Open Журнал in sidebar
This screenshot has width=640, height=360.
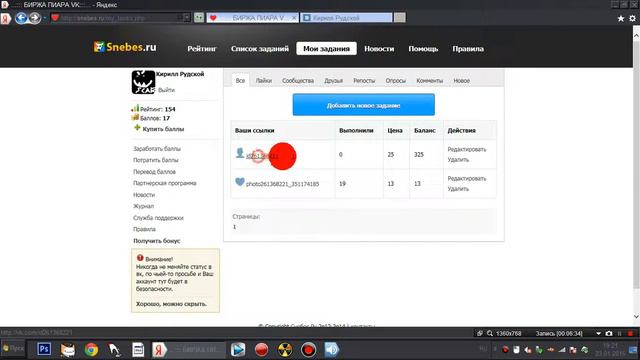(x=143, y=206)
